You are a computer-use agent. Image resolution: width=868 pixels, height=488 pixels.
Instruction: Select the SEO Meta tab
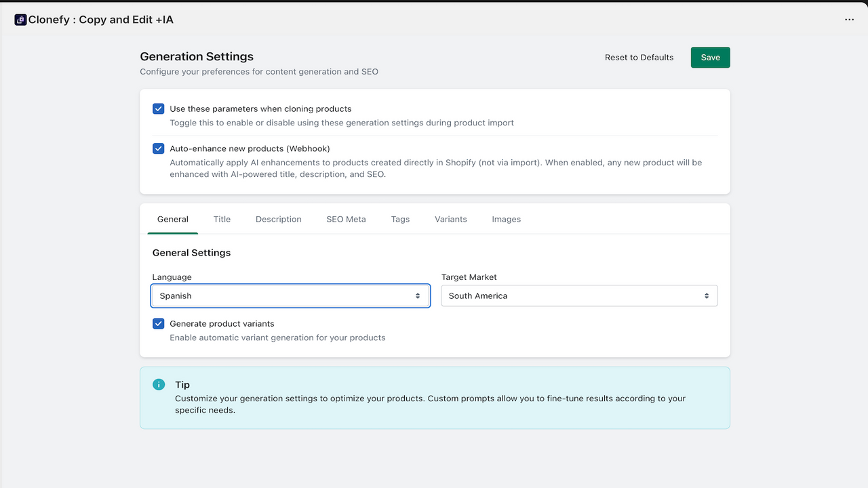click(346, 219)
